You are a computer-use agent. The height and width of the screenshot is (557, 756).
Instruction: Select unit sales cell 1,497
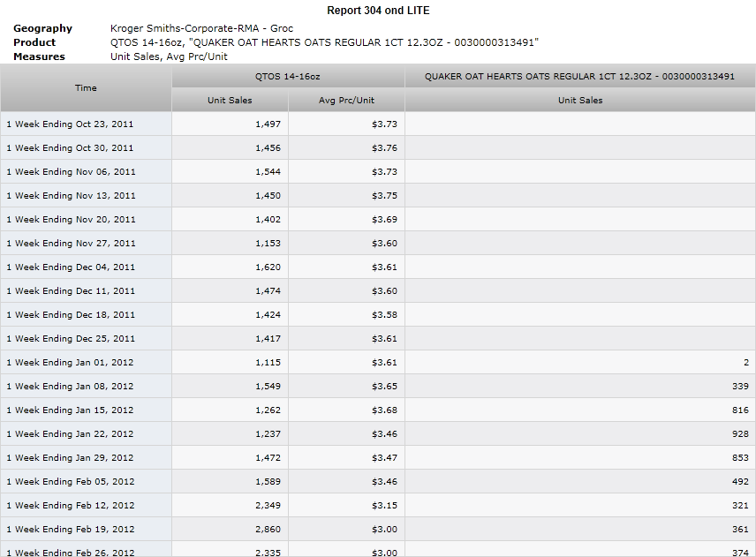click(230, 124)
